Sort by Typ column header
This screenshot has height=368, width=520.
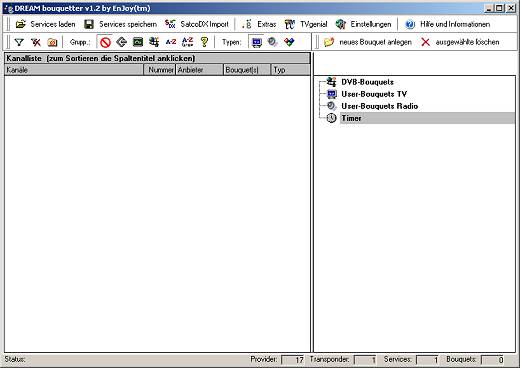(x=291, y=70)
